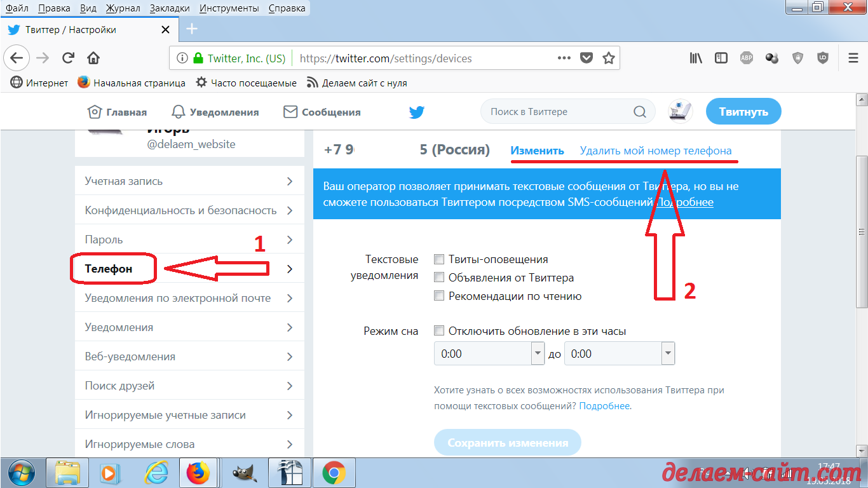Click Подробнее link in the blue banner

click(x=684, y=202)
